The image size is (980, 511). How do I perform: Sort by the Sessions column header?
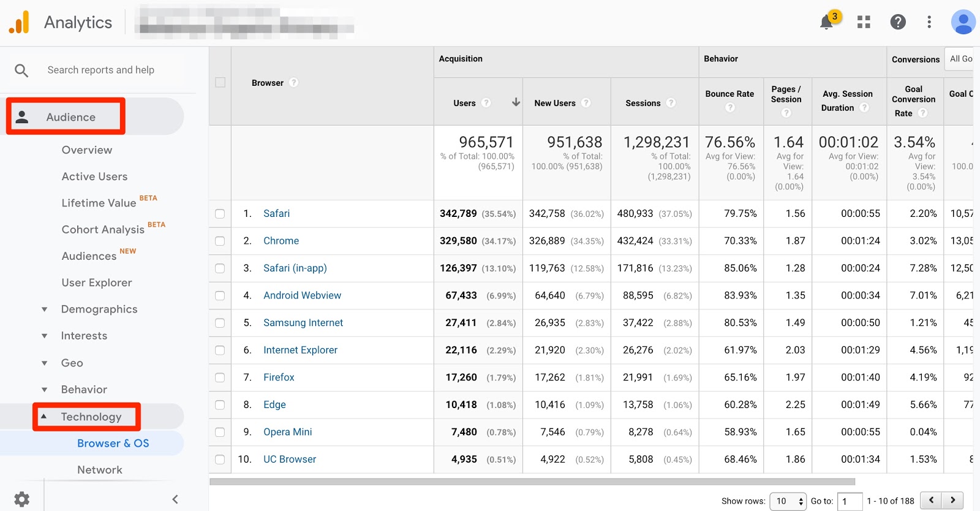(x=643, y=103)
